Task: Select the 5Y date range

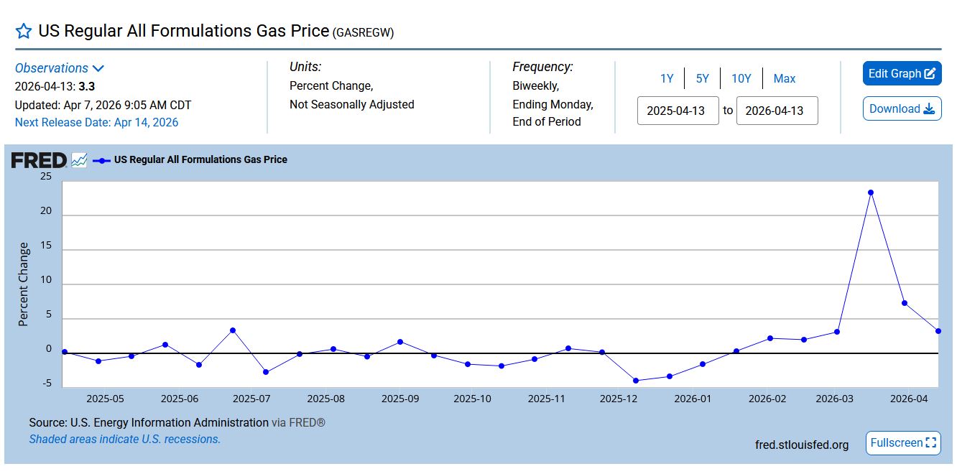Action: [x=702, y=79]
